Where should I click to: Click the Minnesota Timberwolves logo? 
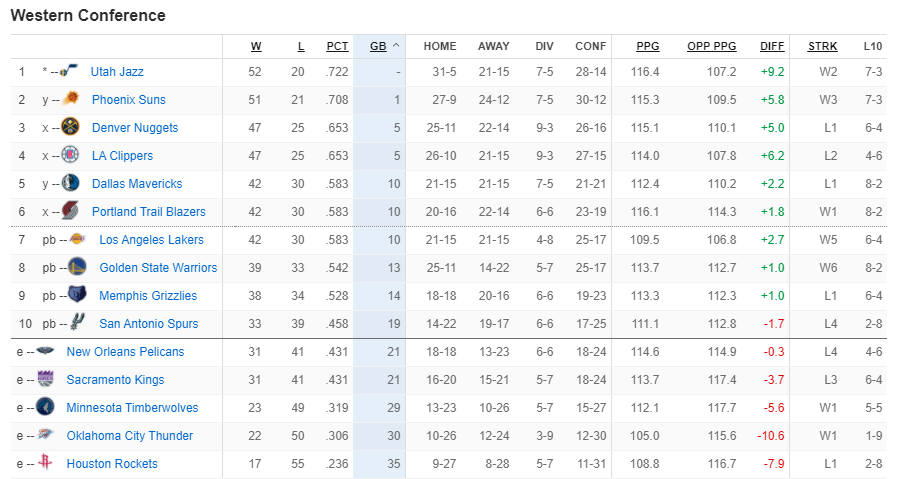click(45, 407)
